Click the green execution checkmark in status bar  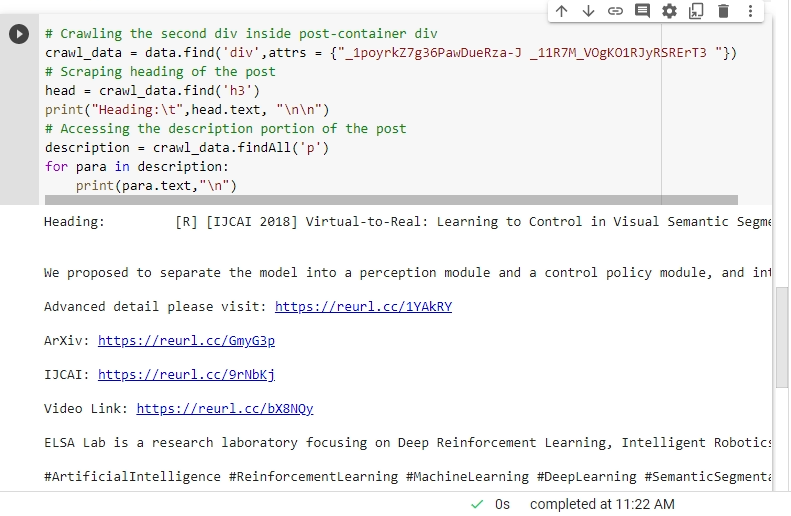pos(477,504)
